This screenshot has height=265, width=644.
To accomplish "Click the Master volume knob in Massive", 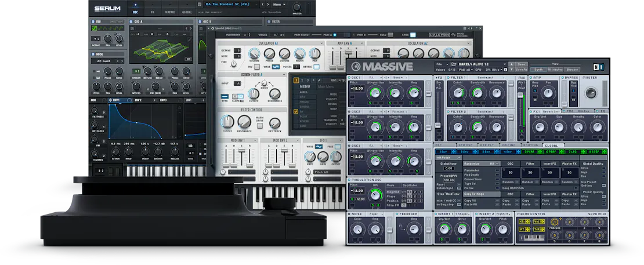I will [591, 93].
